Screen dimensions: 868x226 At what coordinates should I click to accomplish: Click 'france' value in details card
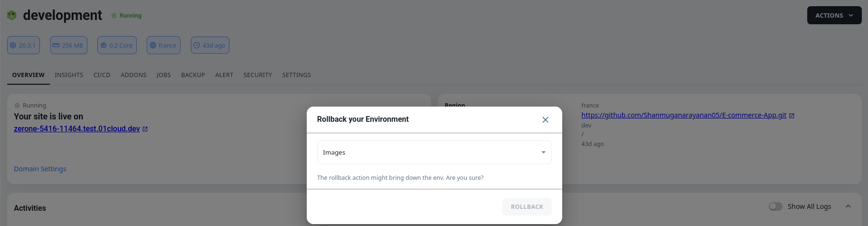590,106
